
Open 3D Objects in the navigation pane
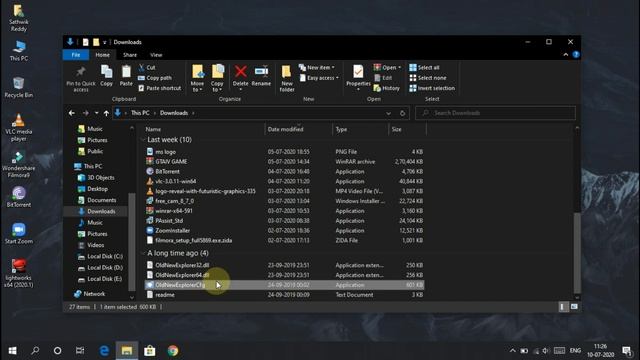click(100, 178)
